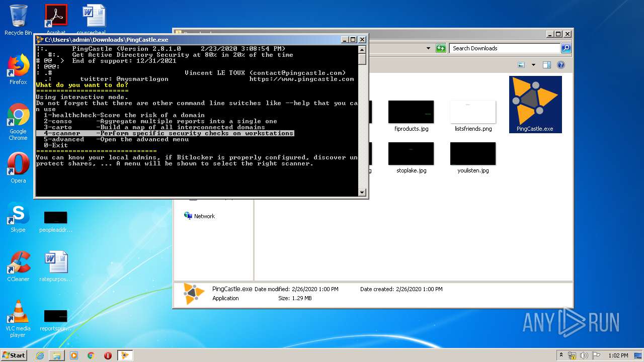Launch the Skype desktop shortcut
This screenshot has width=644, height=362.
18,217
